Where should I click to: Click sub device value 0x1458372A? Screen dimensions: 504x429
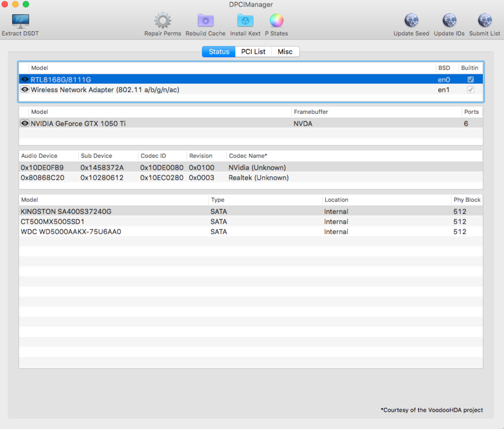point(102,168)
